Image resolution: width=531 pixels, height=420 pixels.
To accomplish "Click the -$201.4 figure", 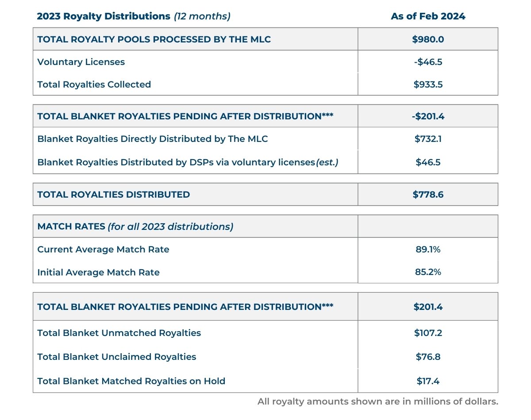I will (427, 115).
